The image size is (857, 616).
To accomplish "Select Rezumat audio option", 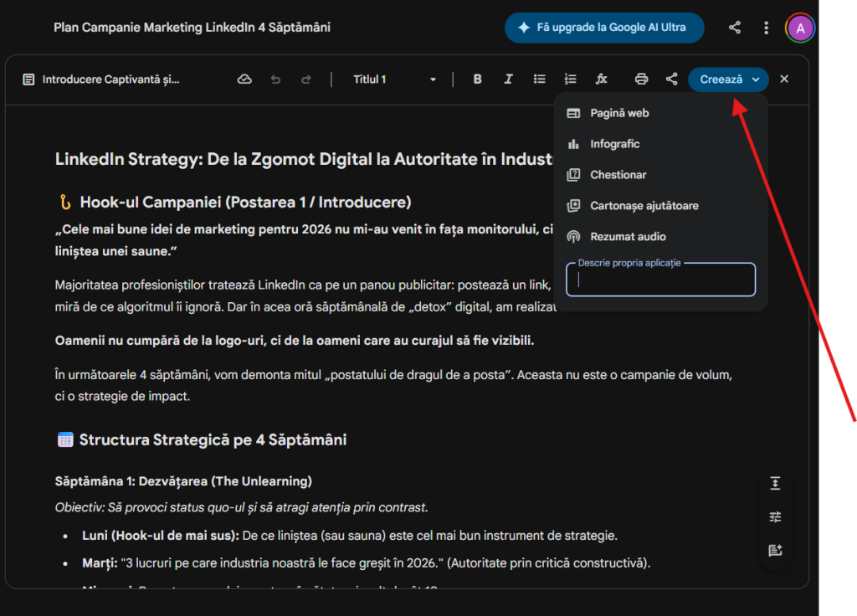I will pos(661,237).
